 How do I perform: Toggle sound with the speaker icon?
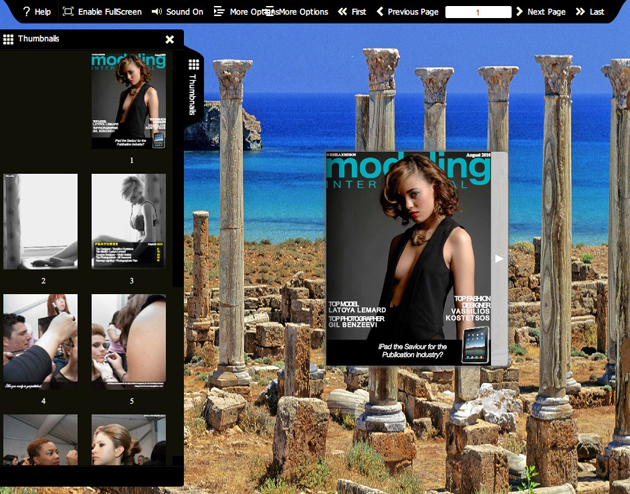156,12
